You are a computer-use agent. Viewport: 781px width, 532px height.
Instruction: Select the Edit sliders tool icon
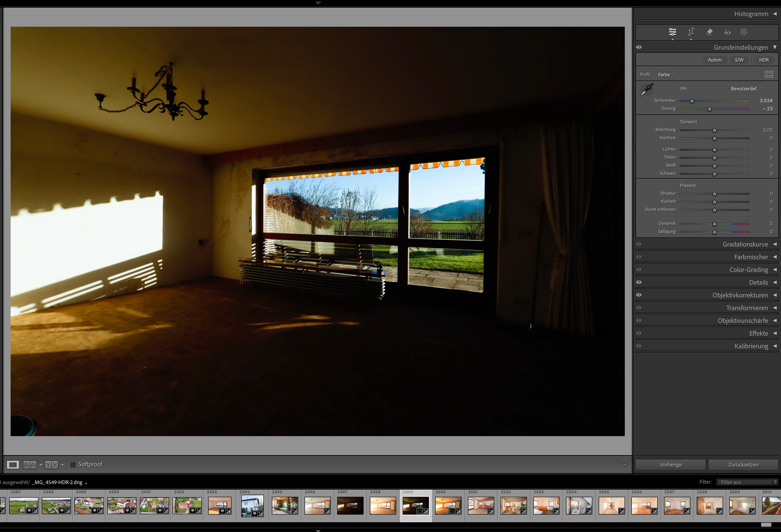click(x=672, y=32)
